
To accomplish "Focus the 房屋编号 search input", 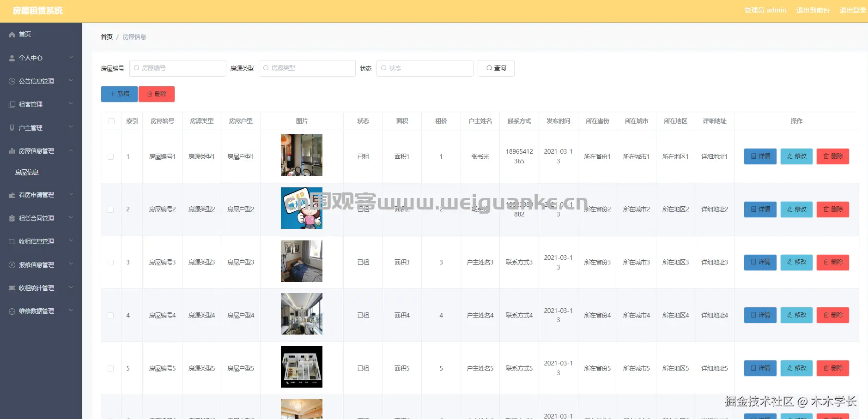I will coord(178,68).
